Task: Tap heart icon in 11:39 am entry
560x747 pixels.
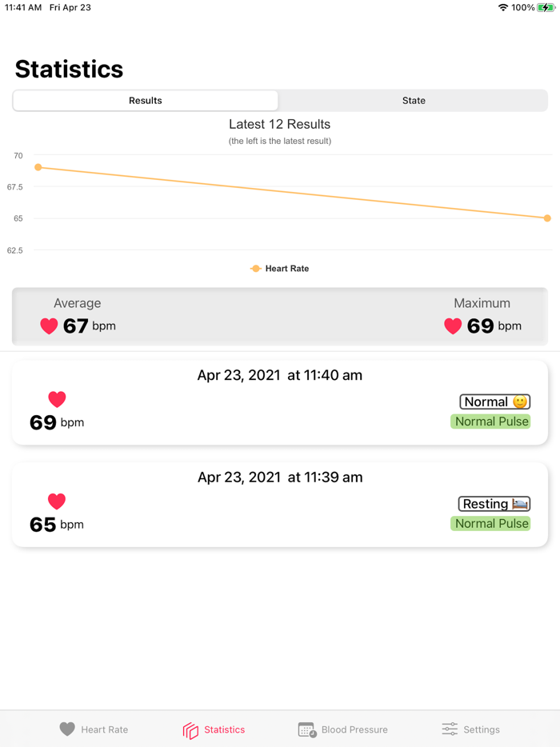Action: coord(57,501)
